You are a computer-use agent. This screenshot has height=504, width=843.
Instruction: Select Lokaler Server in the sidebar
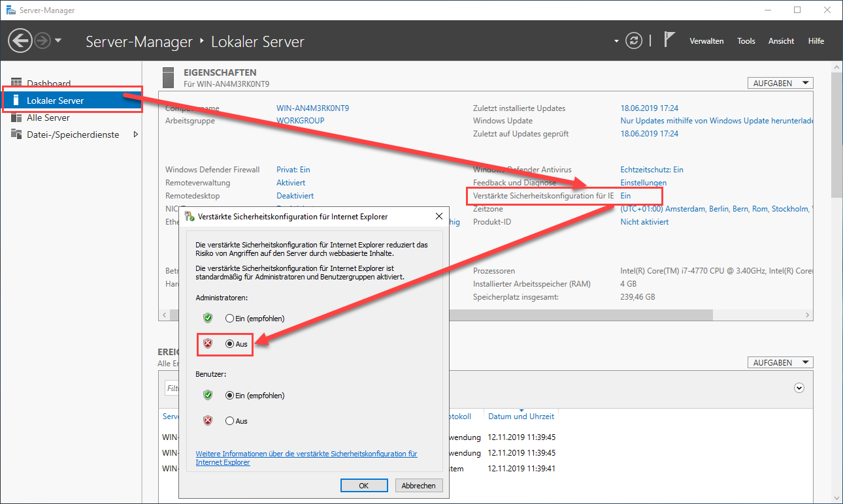coord(71,101)
